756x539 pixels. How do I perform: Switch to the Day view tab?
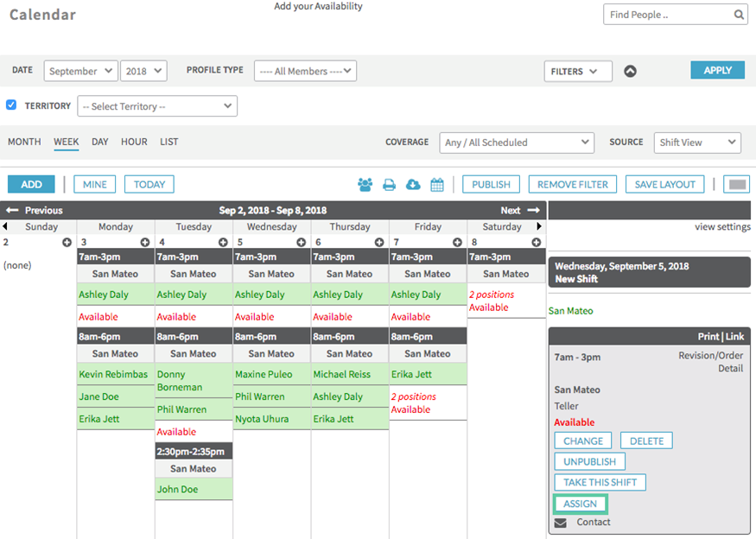point(100,142)
